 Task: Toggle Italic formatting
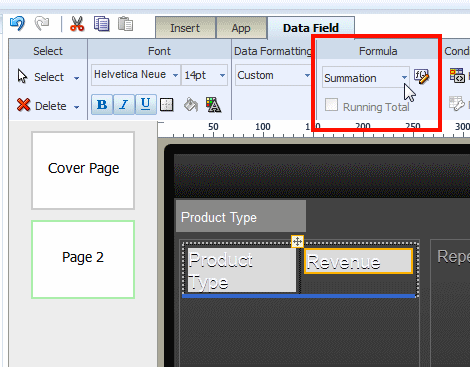pyautogui.click(x=124, y=105)
